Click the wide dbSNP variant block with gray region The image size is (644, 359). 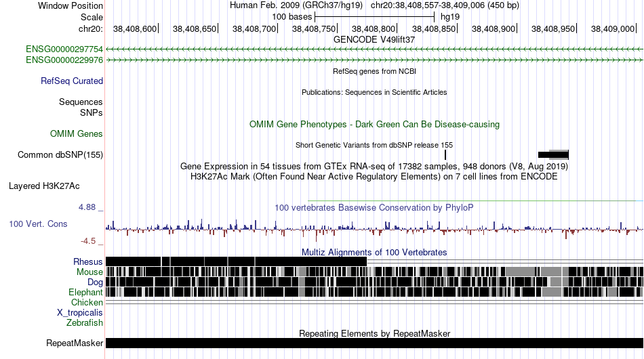click(553, 154)
